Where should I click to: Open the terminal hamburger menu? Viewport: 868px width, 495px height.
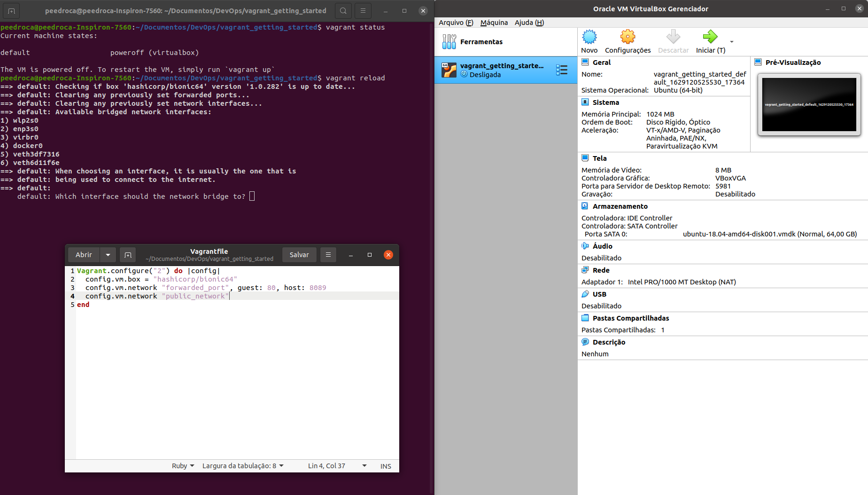coord(363,10)
